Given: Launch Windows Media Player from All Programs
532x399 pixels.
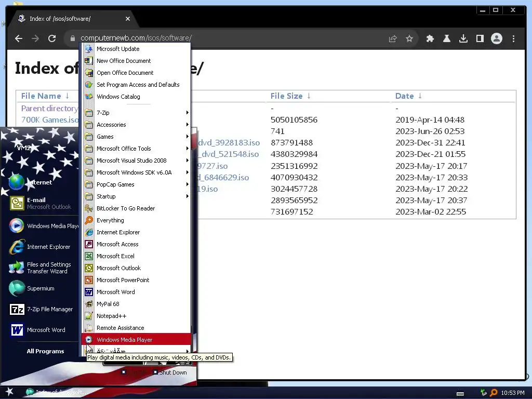Looking at the screenshot, I should [136, 340].
